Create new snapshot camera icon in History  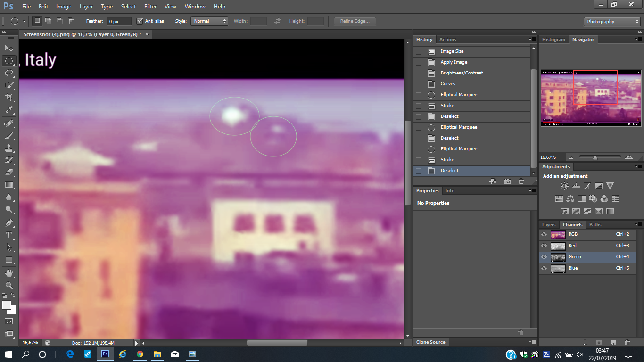(507, 181)
